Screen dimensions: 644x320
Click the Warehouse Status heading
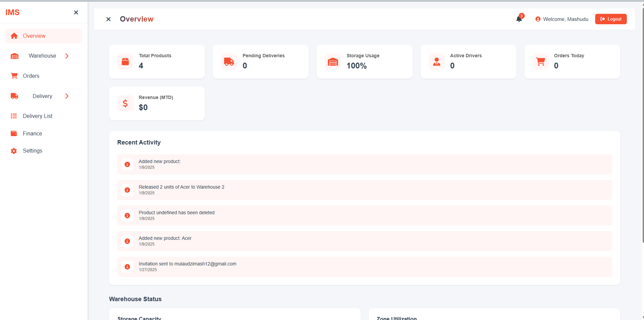[135, 299]
